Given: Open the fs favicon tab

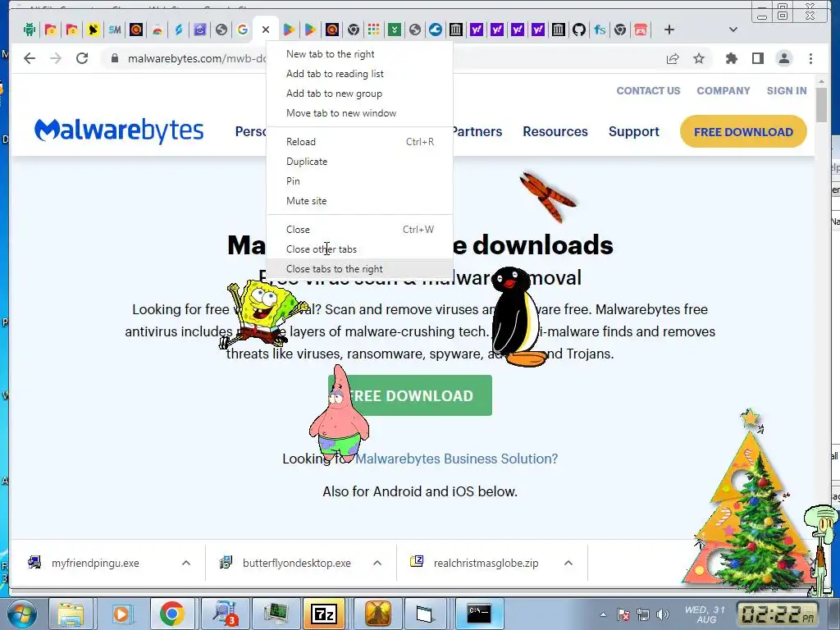Looking at the screenshot, I should pyautogui.click(x=600, y=30).
